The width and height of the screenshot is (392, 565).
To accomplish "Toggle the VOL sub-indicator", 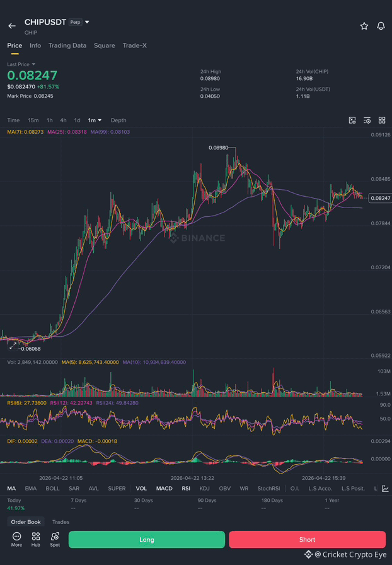I will click(x=141, y=489).
